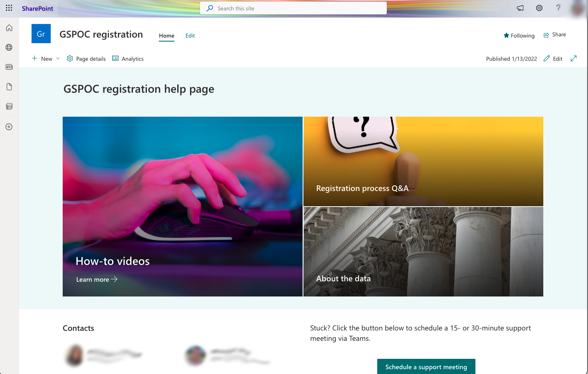588x374 pixels.
Task: Open the Settings gear icon
Action: coord(539,8)
